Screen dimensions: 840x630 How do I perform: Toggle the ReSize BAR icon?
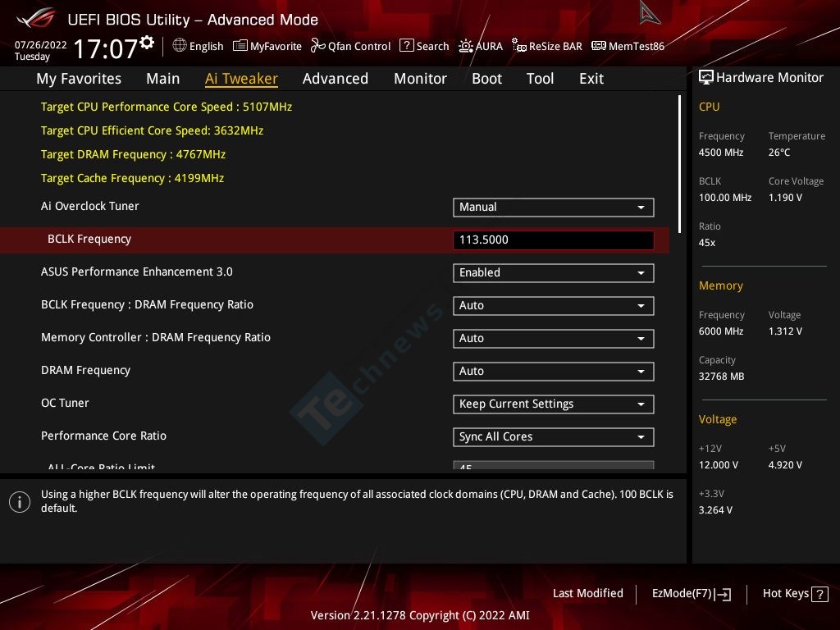click(518, 46)
